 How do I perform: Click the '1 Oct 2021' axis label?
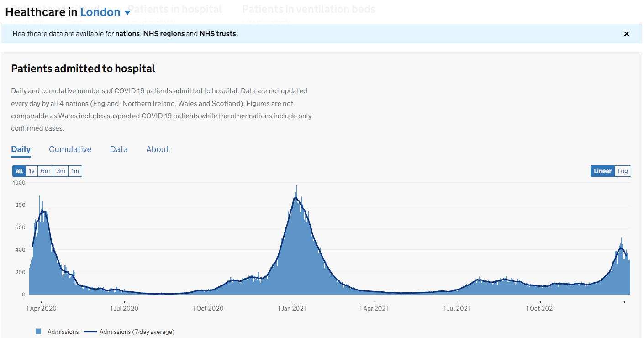coord(541,308)
